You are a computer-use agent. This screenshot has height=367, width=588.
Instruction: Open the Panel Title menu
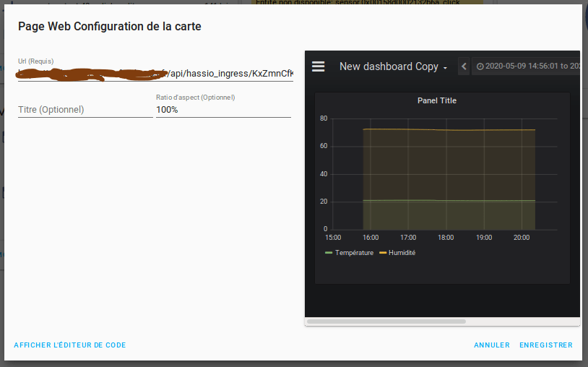click(437, 100)
